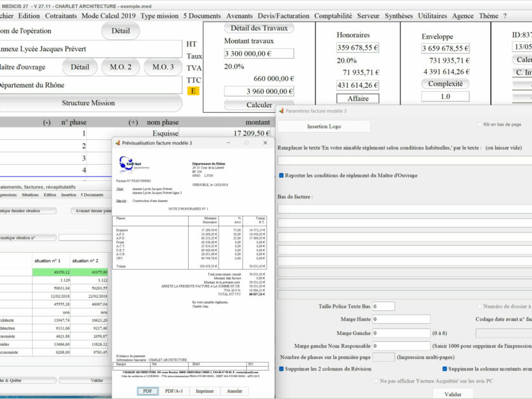Open the Type mission menu
The width and height of the screenshot is (532, 399).
159,16
